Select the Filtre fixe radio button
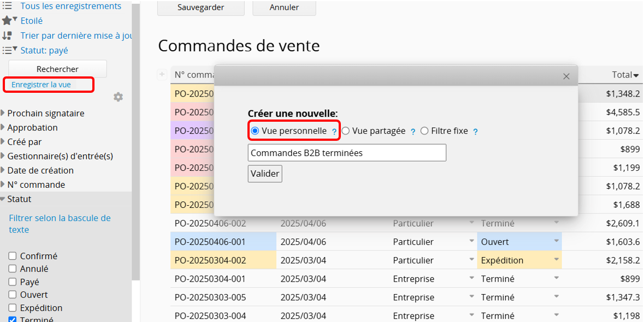 424,131
